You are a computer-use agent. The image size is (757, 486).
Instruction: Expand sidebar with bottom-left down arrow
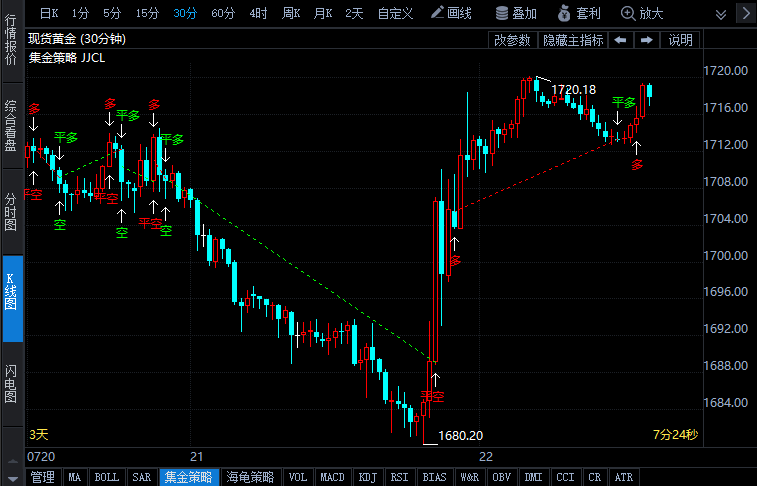pyautogui.click(x=13, y=479)
